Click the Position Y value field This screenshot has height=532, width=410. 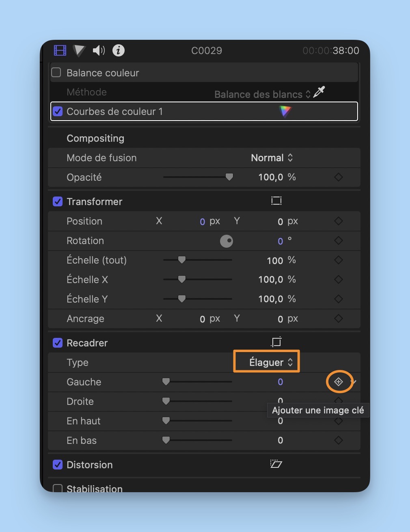click(281, 221)
